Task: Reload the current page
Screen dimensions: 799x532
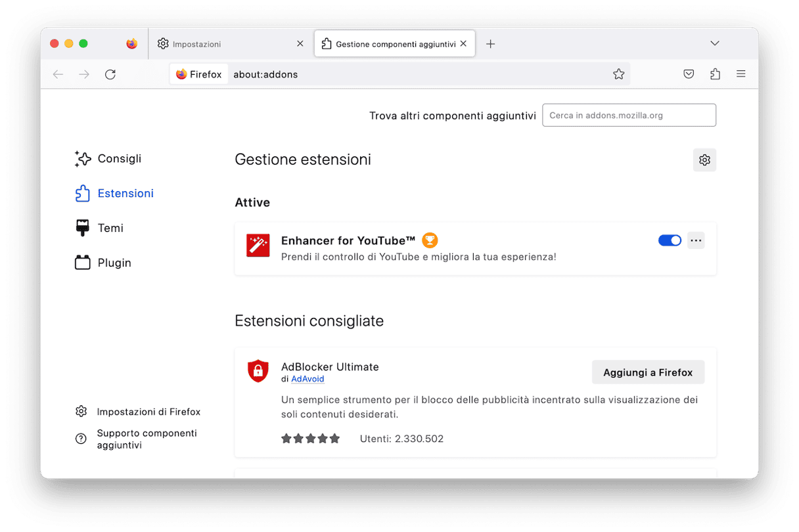Action: point(110,74)
